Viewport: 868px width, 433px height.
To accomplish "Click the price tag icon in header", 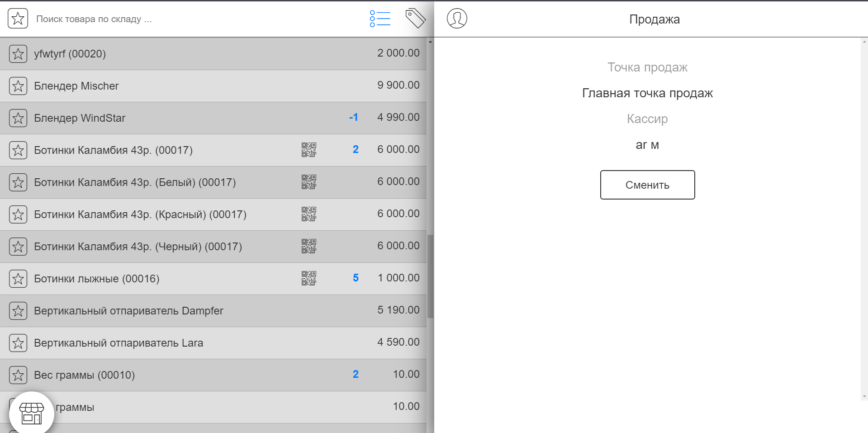I will (415, 18).
